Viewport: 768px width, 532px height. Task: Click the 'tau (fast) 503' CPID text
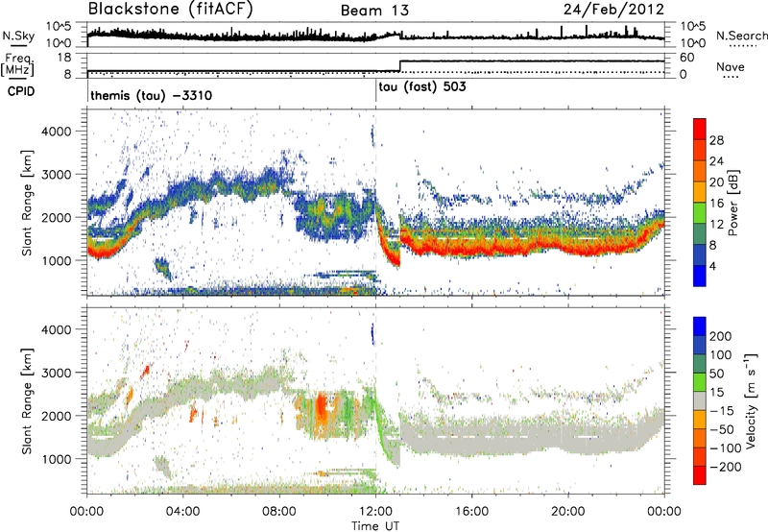tap(422, 87)
